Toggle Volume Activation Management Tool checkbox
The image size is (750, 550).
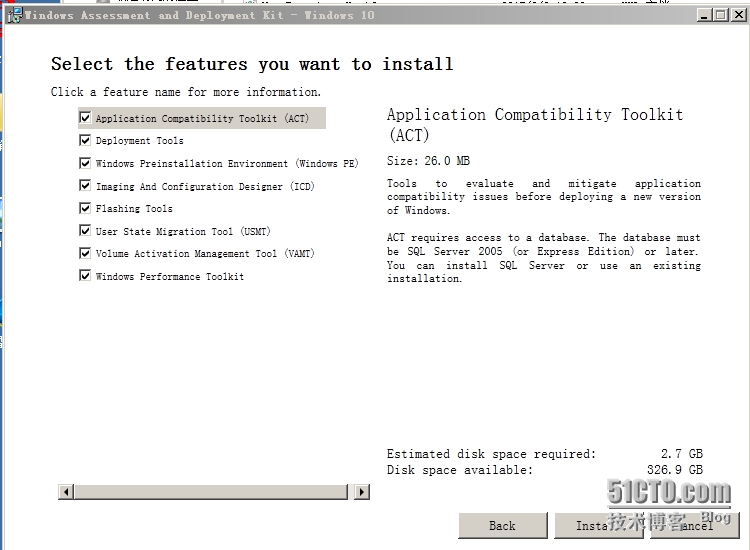(85, 253)
